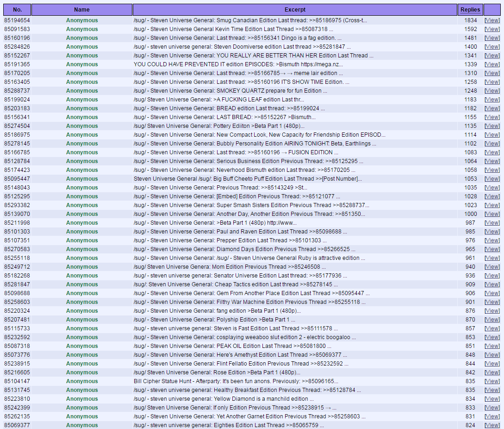Open View link for thread 85101303

coord(492,231)
